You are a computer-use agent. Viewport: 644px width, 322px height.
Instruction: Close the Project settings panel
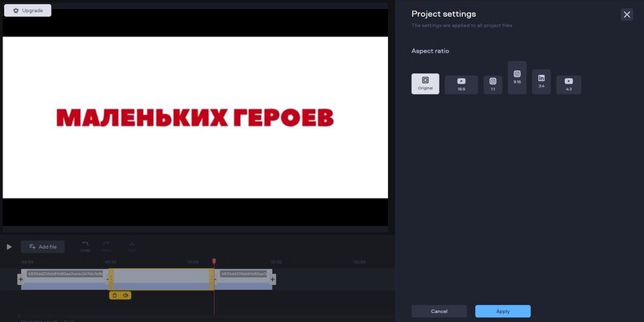(627, 14)
